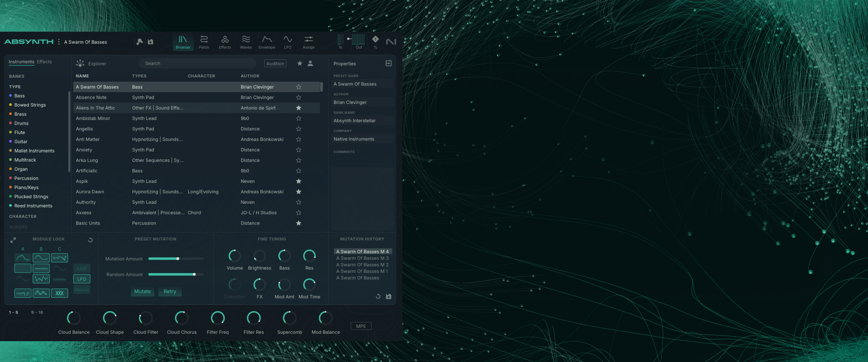The image size is (868, 362).
Task: Favorite the Absence Note preset star
Action: click(298, 98)
